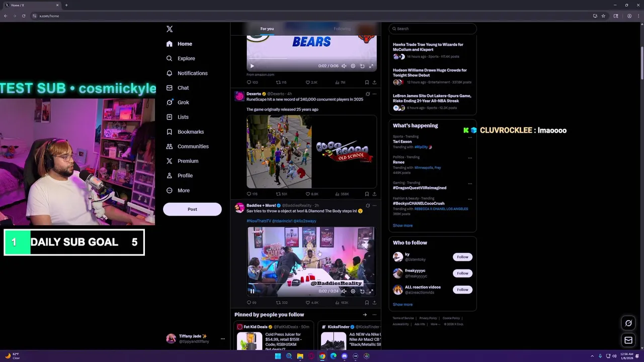This screenshot has width=644, height=362.
Task: Bookmark the Bears video post
Action: click(x=366, y=82)
